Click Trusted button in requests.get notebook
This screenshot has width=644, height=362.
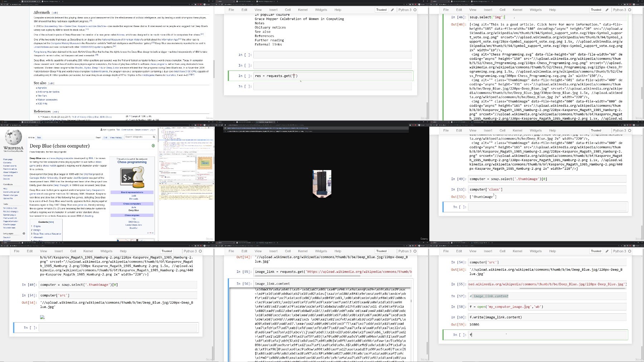[381, 10]
